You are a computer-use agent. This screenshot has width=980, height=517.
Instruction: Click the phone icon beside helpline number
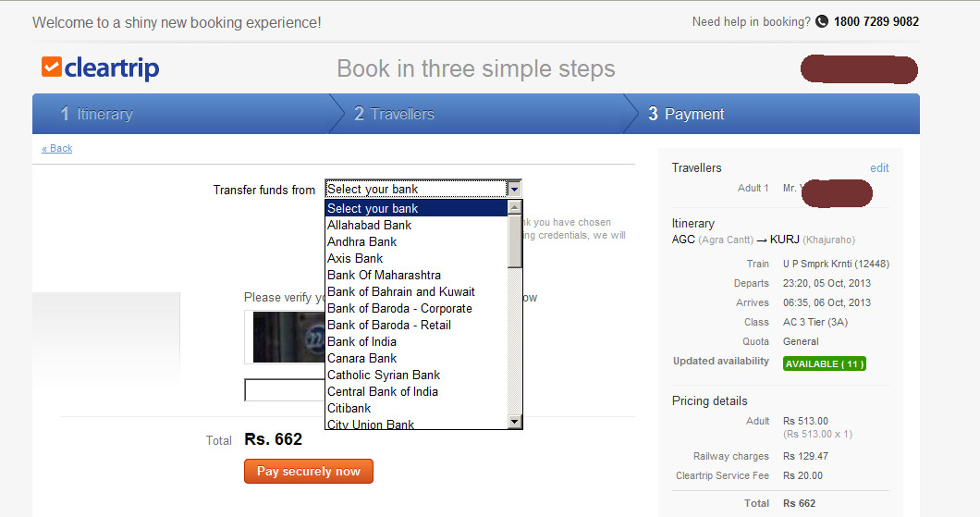pos(822,21)
